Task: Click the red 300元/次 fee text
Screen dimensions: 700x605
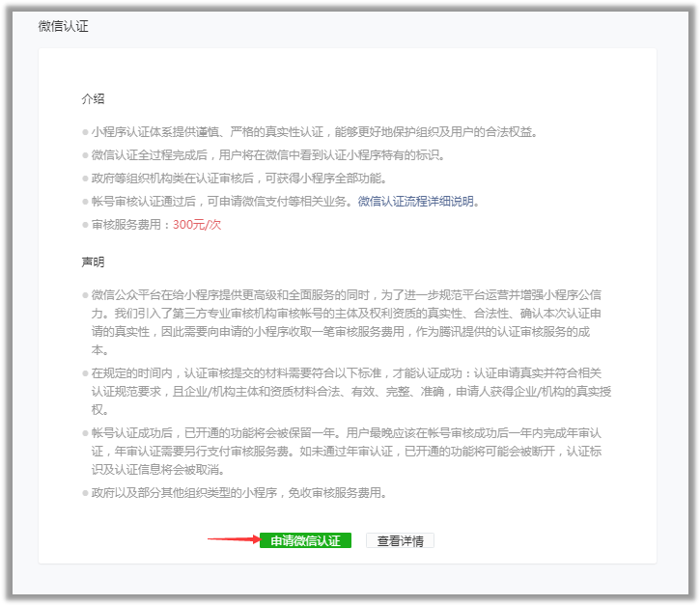Action: click(197, 225)
